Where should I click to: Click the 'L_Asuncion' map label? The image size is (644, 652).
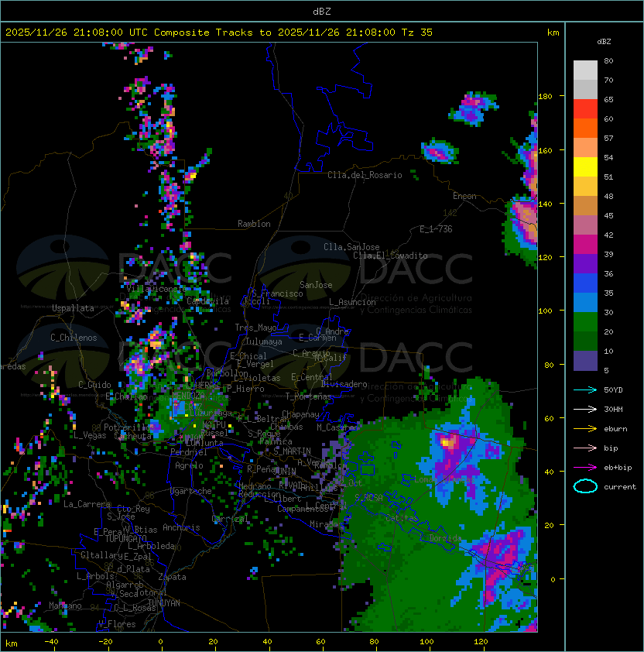click(352, 302)
